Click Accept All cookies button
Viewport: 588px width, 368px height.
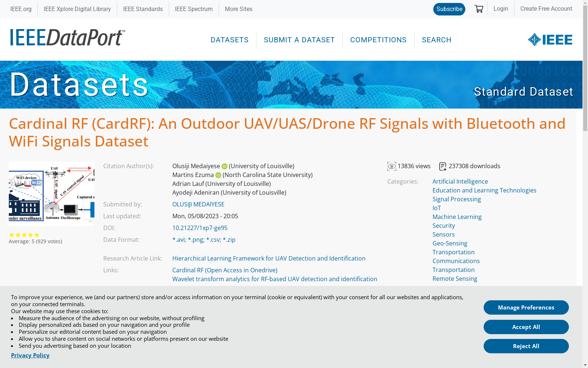pos(526,327)
